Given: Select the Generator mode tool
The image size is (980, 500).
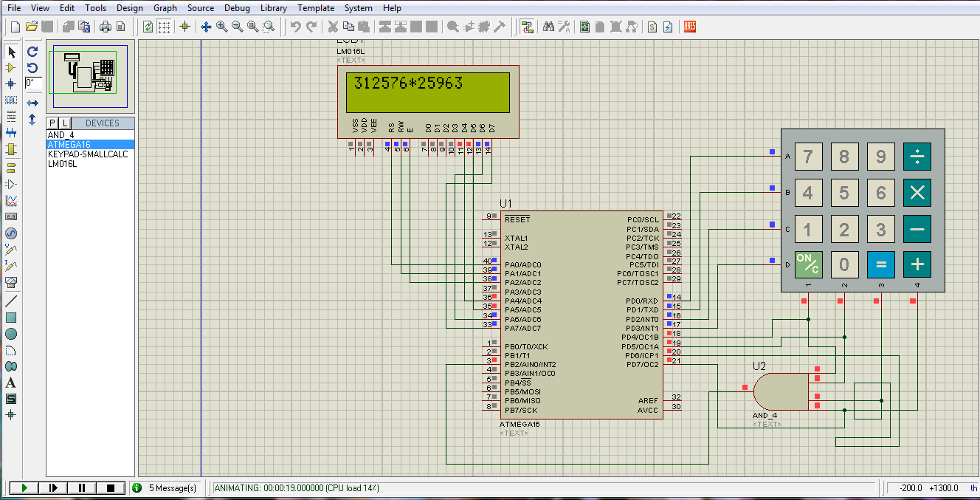Looking at the screenshot, I should pos(11,233).
